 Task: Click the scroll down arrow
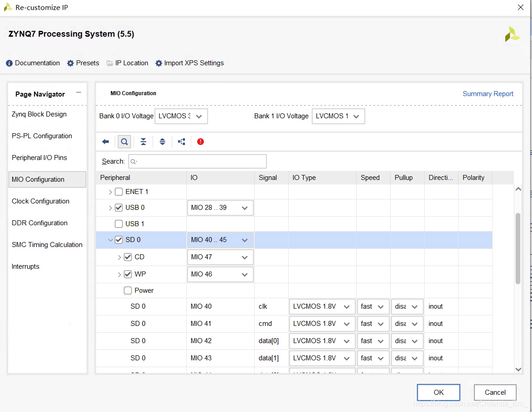pos(518,369)
